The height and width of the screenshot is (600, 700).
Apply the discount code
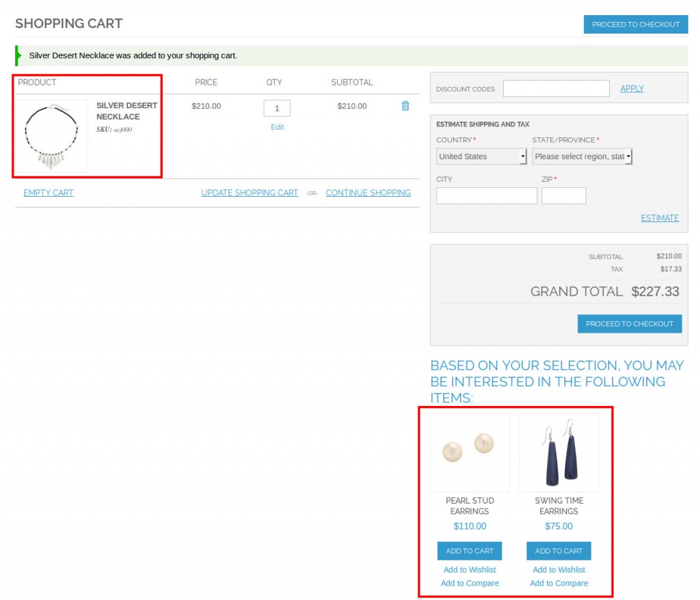tap(632, 89)
